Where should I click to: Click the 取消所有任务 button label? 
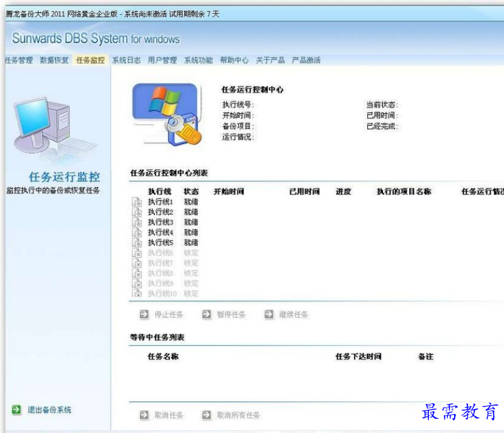click(238, 415)
